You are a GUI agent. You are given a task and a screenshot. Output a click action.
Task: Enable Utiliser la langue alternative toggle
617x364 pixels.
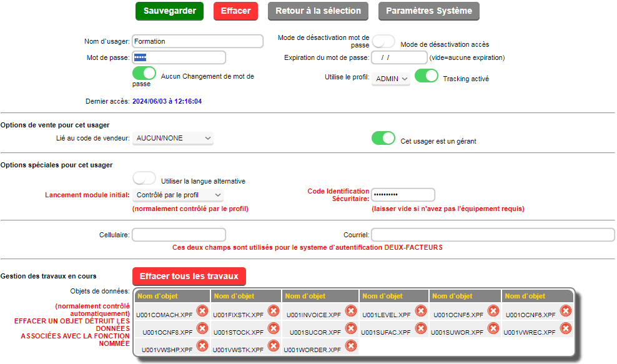pyautogui.click(x=144, y=178)
